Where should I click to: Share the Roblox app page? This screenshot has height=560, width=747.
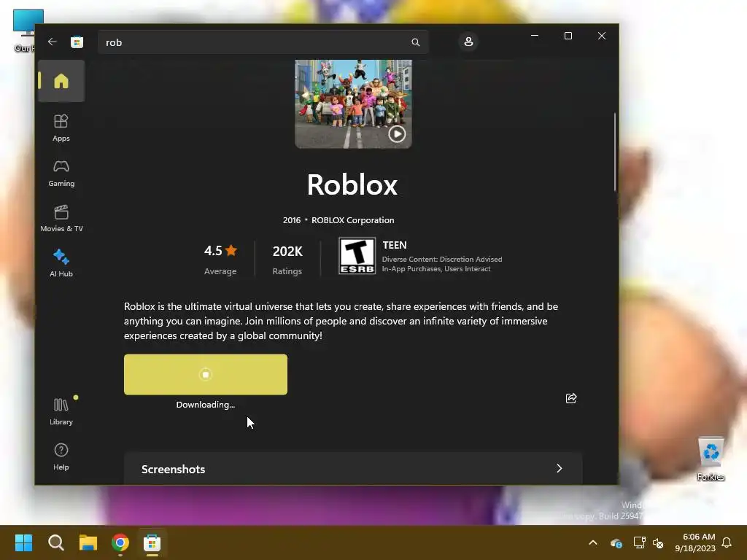click(x=570, y=398)
